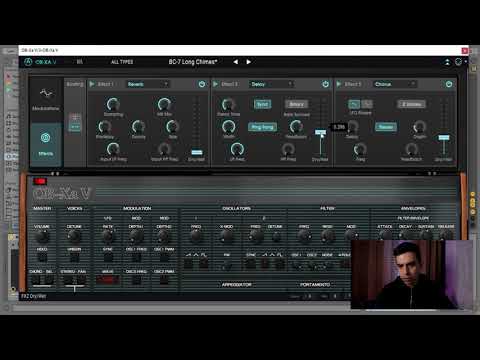Toggle the advanced panel double-arrow icon
The image size is (480, 360).
tap(447, 62)
